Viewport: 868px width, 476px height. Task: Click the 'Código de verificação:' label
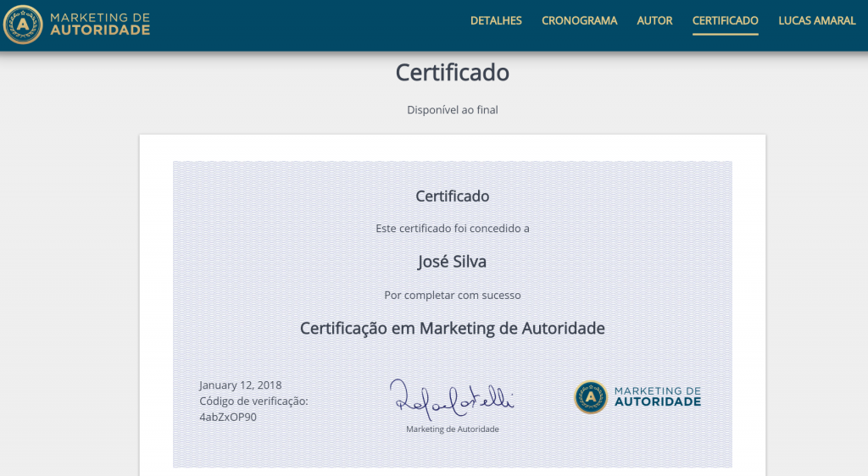[x=253, y=401]
